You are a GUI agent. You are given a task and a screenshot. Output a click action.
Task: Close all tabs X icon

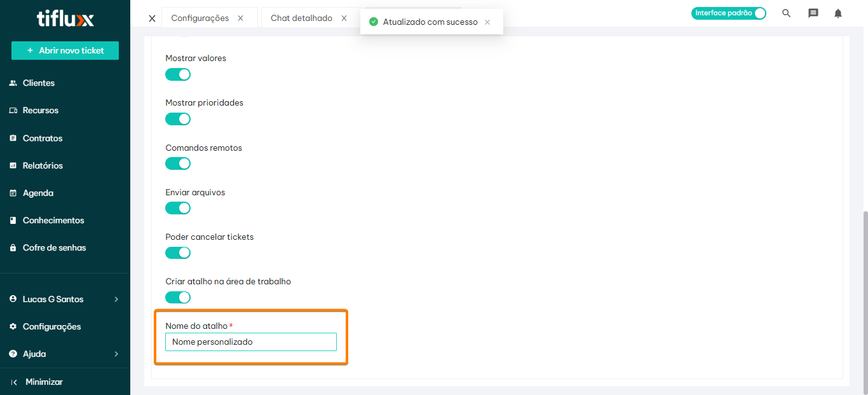(152, 18)
